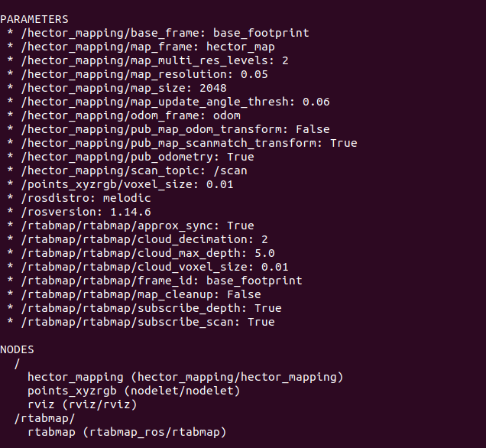Screen dimensions: 486x448
Task: Click the rtabmap (rtabmap_ros/rtabmap) node entry
Action: [127, 432]
